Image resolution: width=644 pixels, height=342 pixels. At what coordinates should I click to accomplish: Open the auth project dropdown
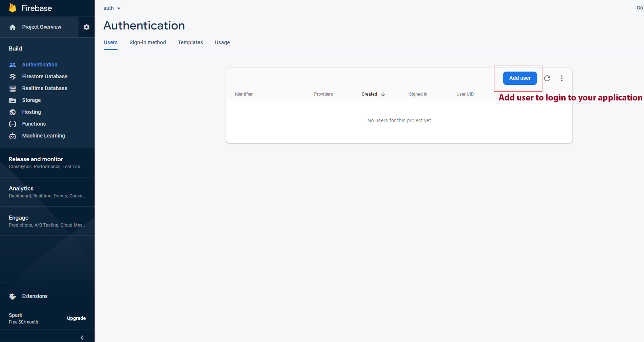(x=112, y=8)
